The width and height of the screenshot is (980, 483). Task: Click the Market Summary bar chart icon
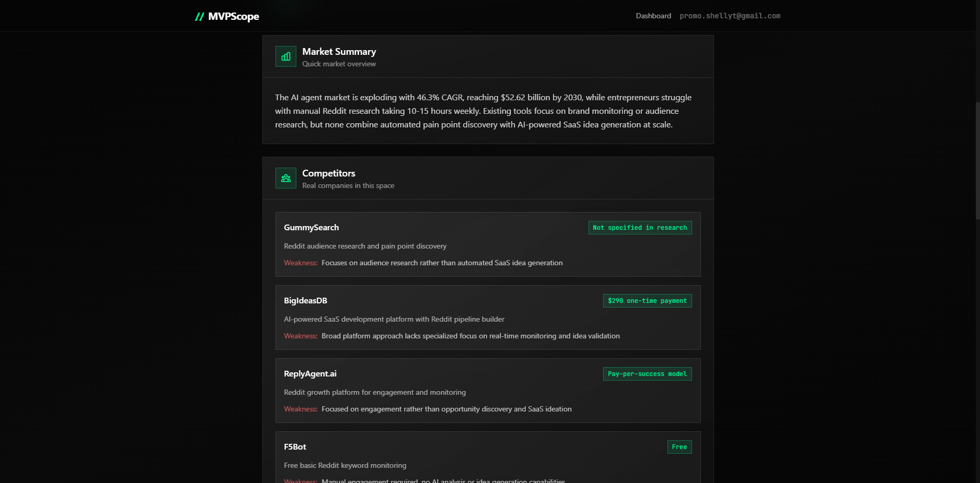(x=285, y=56)
